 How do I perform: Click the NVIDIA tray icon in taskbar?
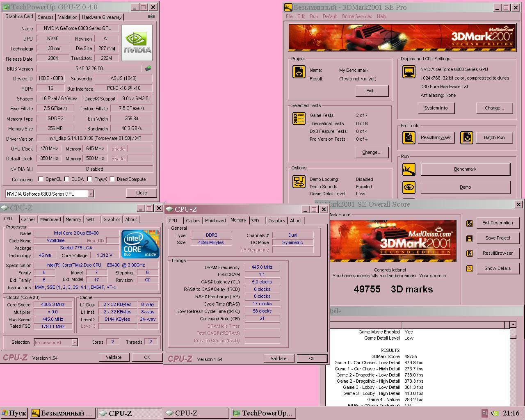(495, 413)
